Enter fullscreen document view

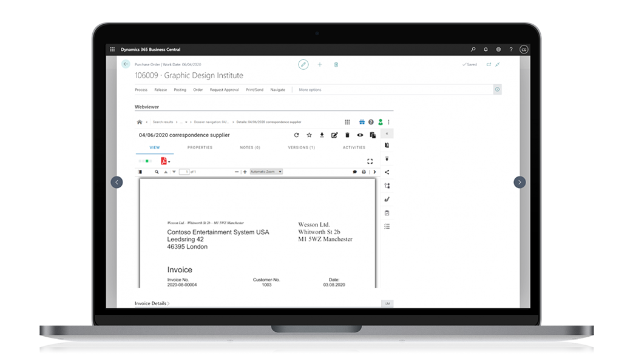click(x=370, y=161)
